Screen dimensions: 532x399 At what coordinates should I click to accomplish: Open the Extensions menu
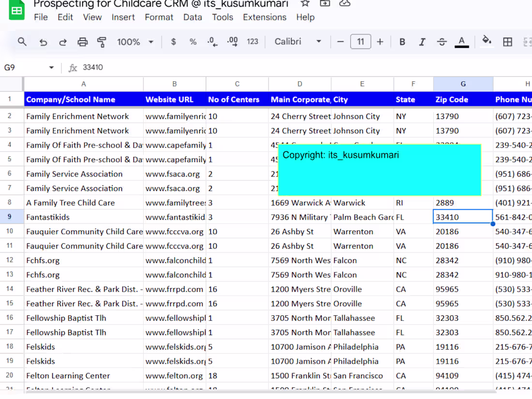265,17
